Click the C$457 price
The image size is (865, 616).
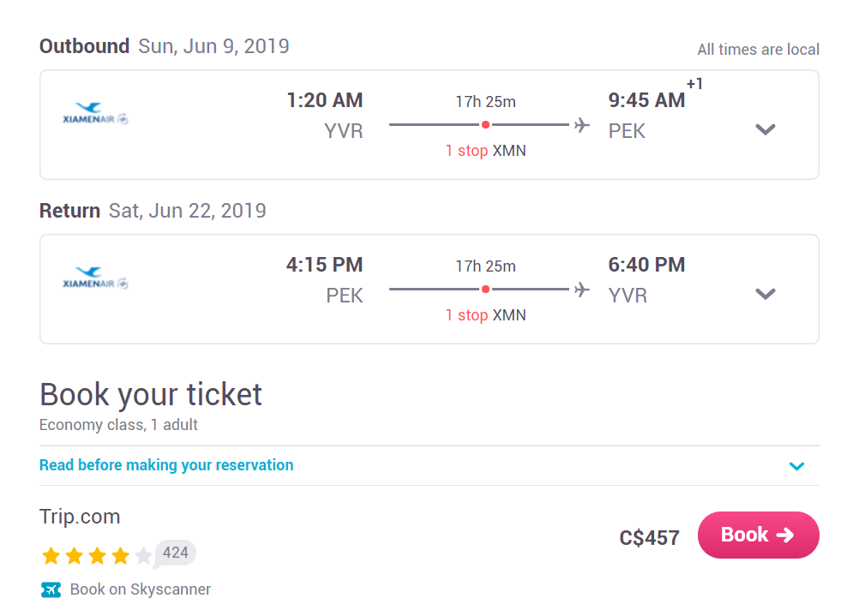click(649, 538)
